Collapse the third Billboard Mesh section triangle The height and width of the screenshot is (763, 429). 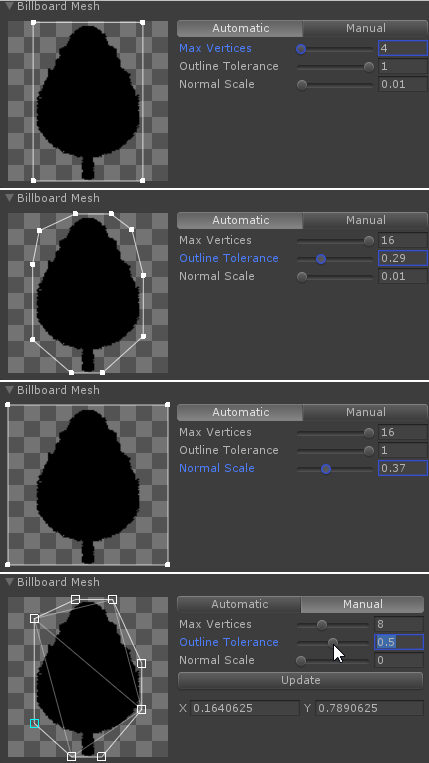(x=9, y=390)
